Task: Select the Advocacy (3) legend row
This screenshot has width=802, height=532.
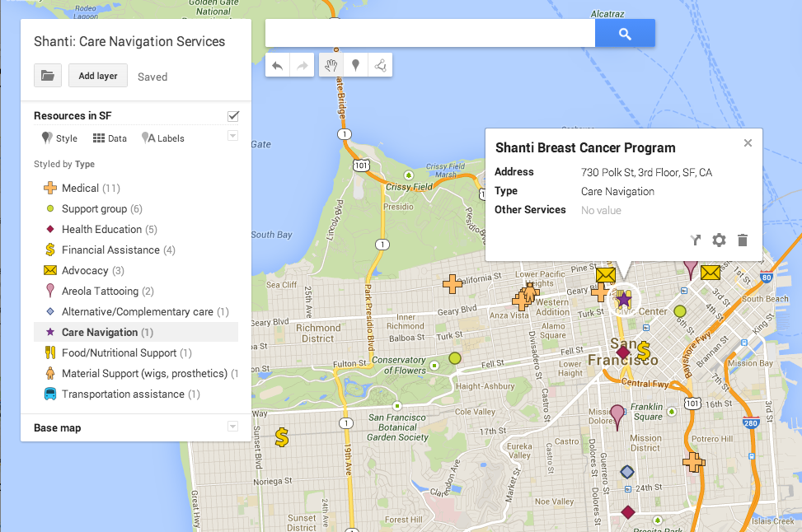Action: pyautogui.click(x=135, y=270)
